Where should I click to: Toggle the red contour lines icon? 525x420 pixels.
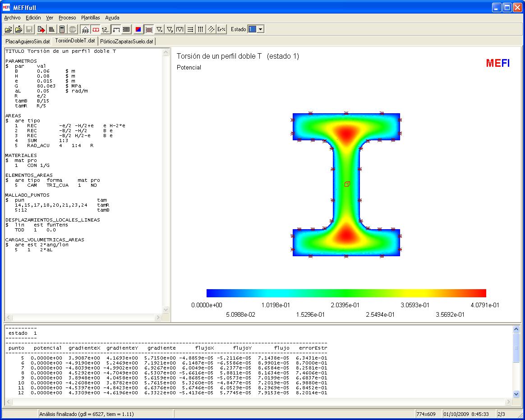click(149, 29)
